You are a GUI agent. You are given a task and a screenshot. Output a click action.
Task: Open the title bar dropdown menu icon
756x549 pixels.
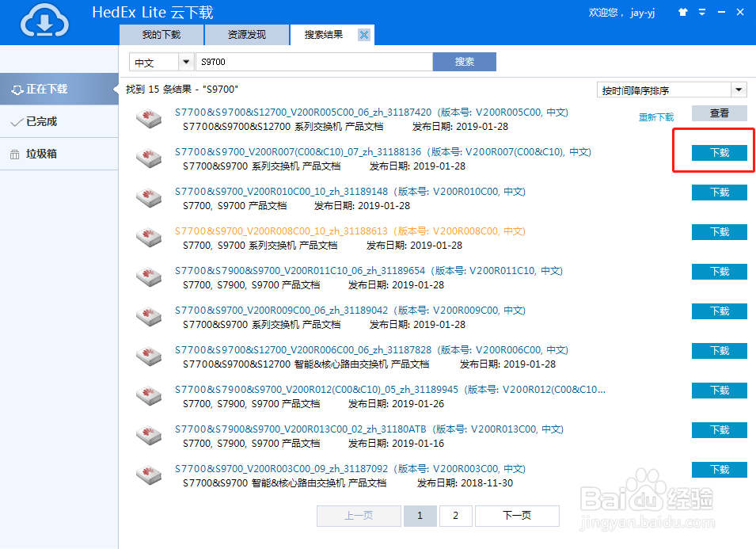(x=702, y=12)
